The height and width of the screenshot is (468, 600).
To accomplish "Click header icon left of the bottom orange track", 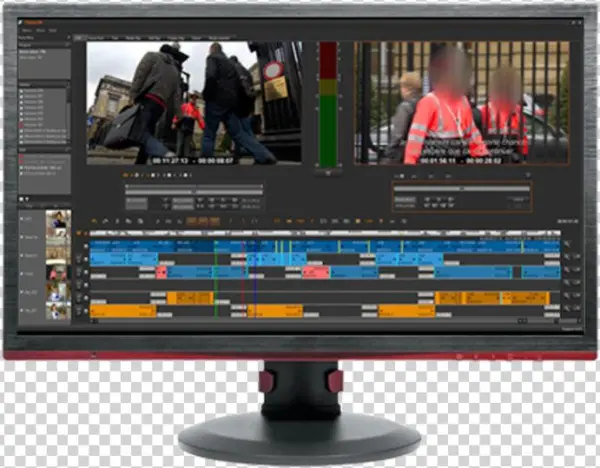I will [x=79, y=311].
